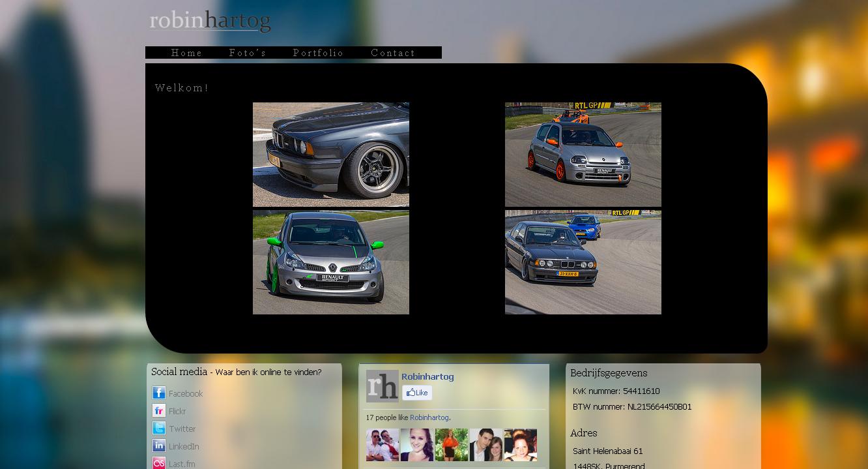
Task: Go to the Home menu item
Action: [x=186, y=53]
